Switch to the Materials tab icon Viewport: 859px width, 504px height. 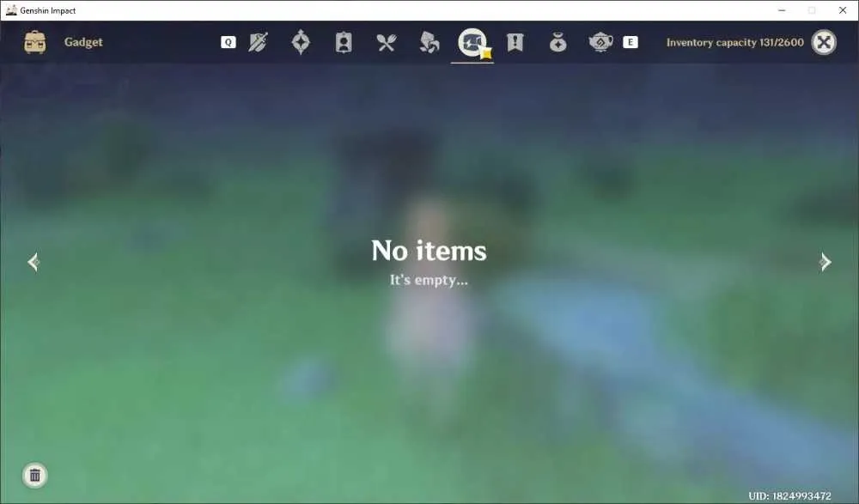click(429, 42)
